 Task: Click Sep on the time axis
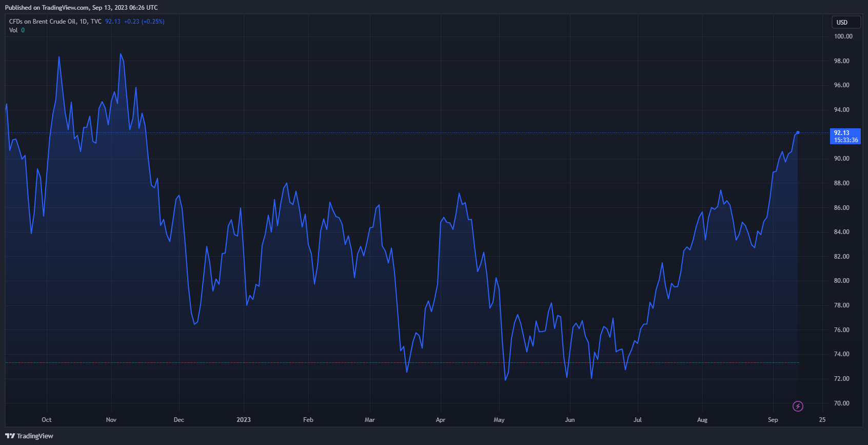coord(773,420)
